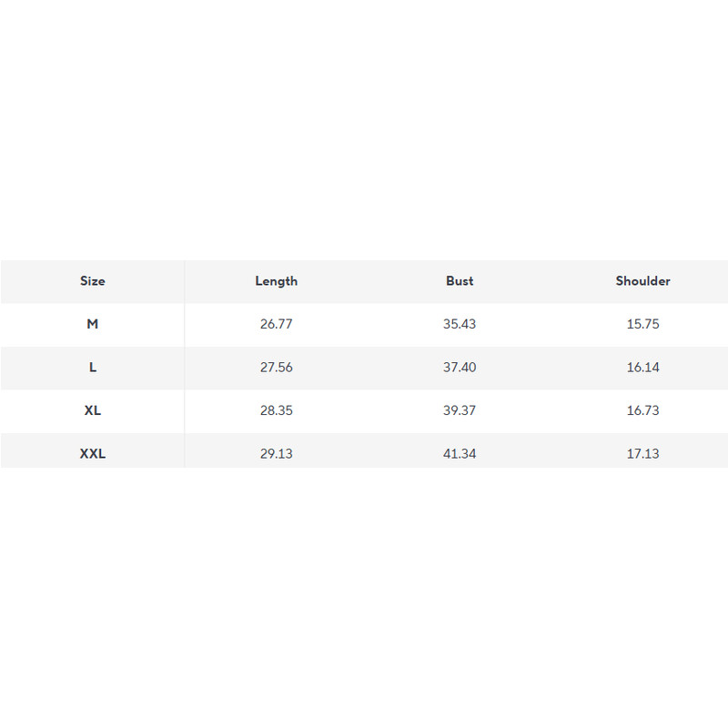728x728 pixels.
Task: Click length value 26.77
Action: tap(276, 324)
